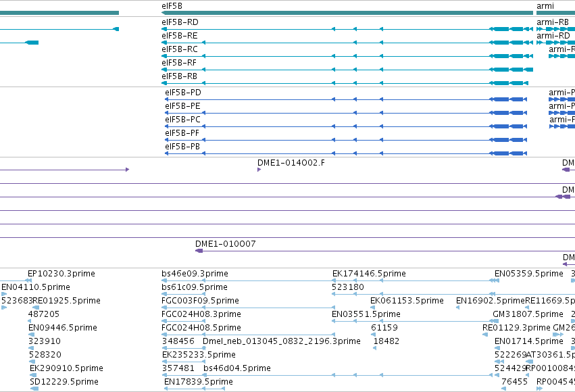This screenshot has height=392, width=575.
Task: Click the 18482 feature label
Action: tap(386, 341)
